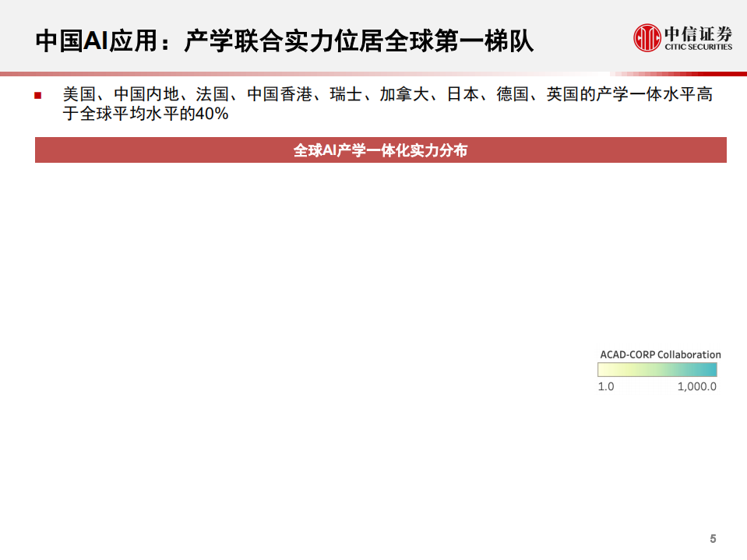This screenshot has width=747, height=560.
Task: Click the 全球AI产学一体化实力分布 red banner
Action: pos(379,150)
